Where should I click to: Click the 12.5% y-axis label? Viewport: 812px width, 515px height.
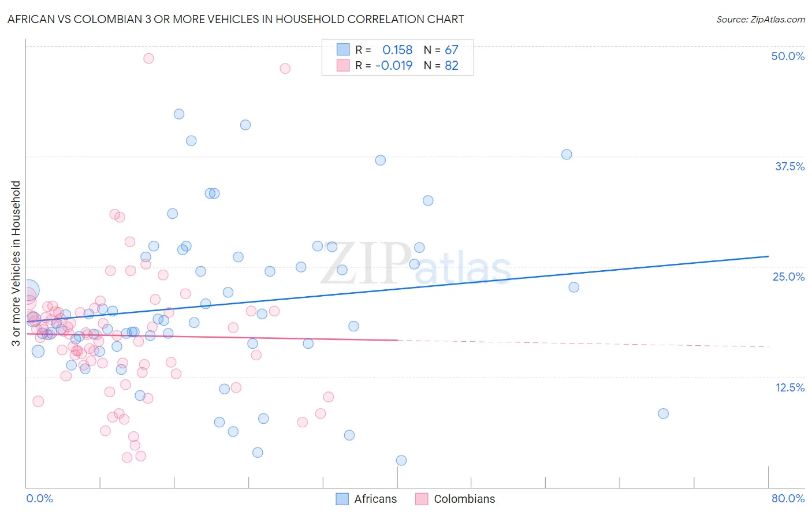[789, 387]
